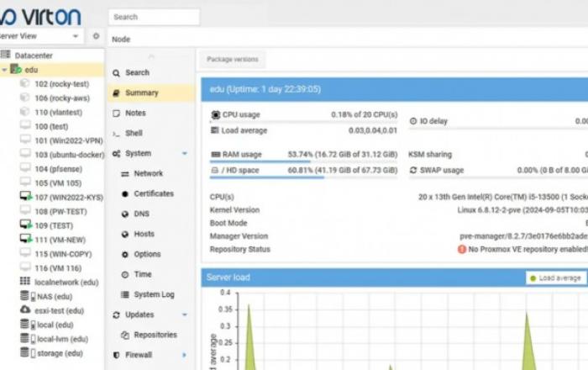Click the HD space progress bar
This screenshot has width=588, height=370.
[x=303, y=177]
